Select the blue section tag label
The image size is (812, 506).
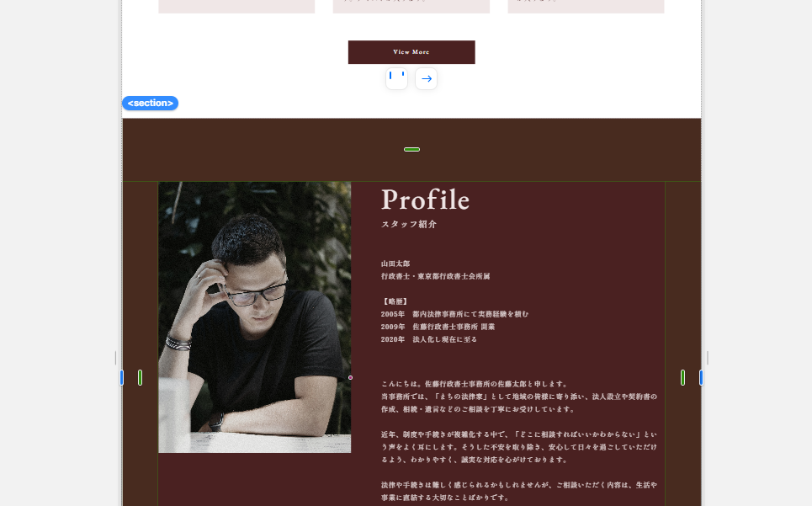coord(150,103)
